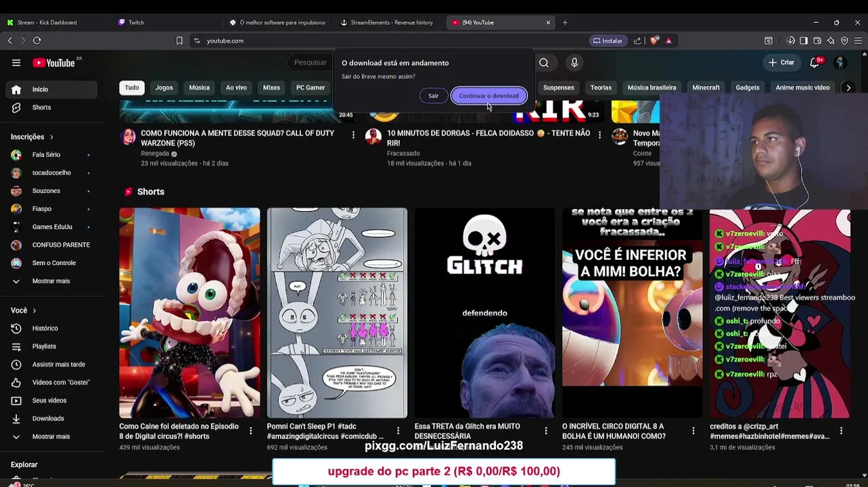This screenshot has width=868, height=487.
Task: Toggle the Brave sidebar panel icon
Action: pos(804,41)
